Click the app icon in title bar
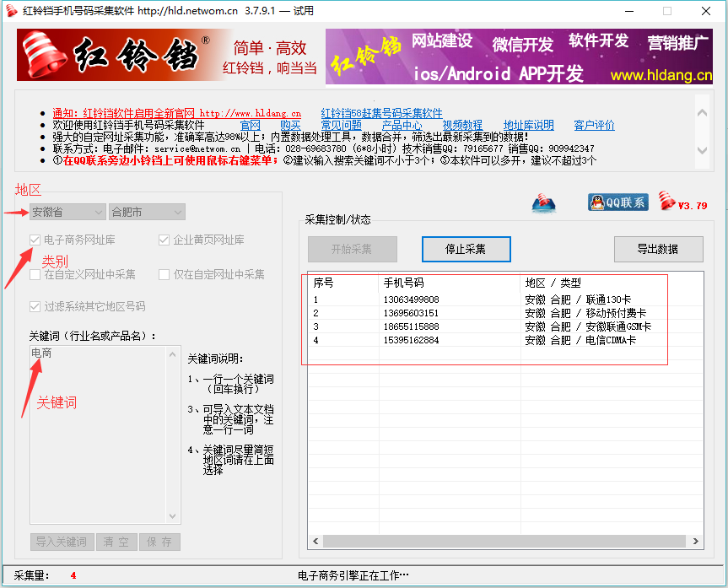 [x=12, y=10]
